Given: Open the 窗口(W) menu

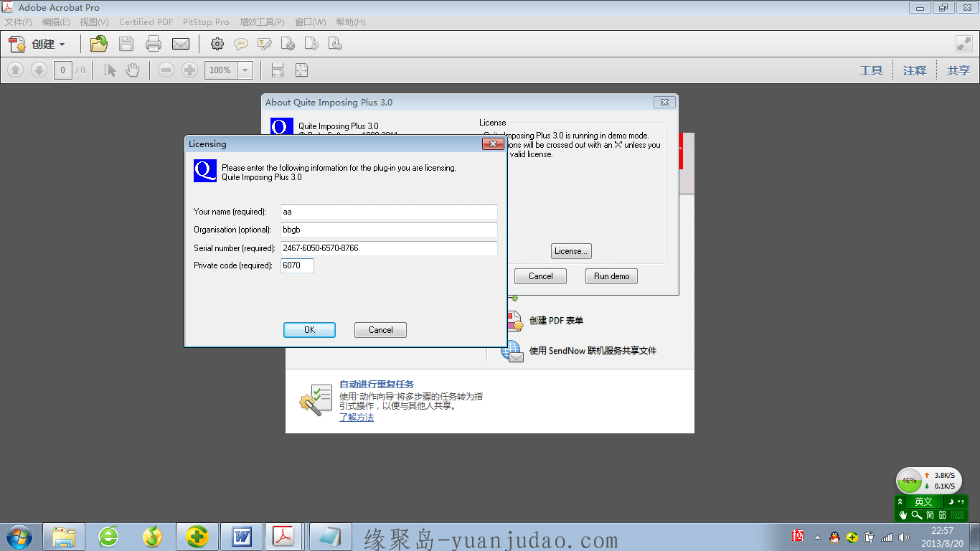Looking at the screenshot, I should 311,22.
